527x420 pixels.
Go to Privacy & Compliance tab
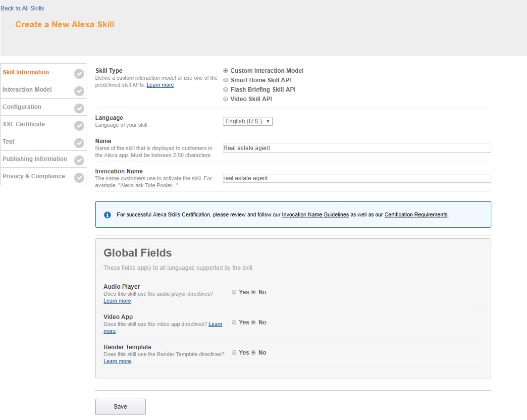tap(44, 176)
